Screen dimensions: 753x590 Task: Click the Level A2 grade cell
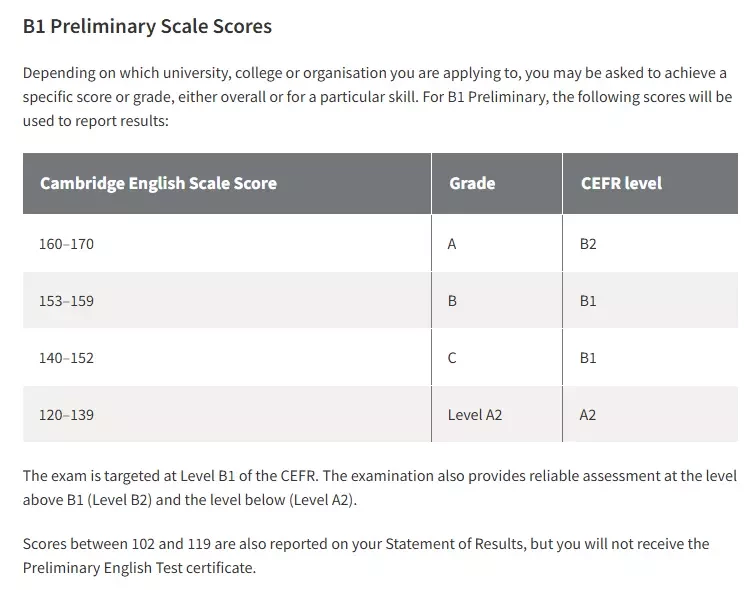(x=497, y=414)
